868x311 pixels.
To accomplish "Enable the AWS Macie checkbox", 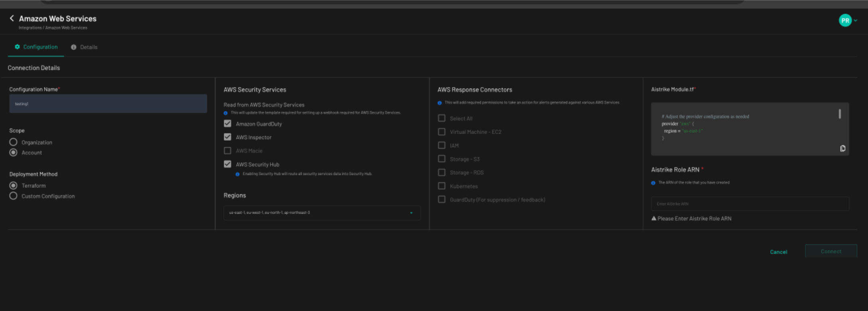I will click(227, 151).
